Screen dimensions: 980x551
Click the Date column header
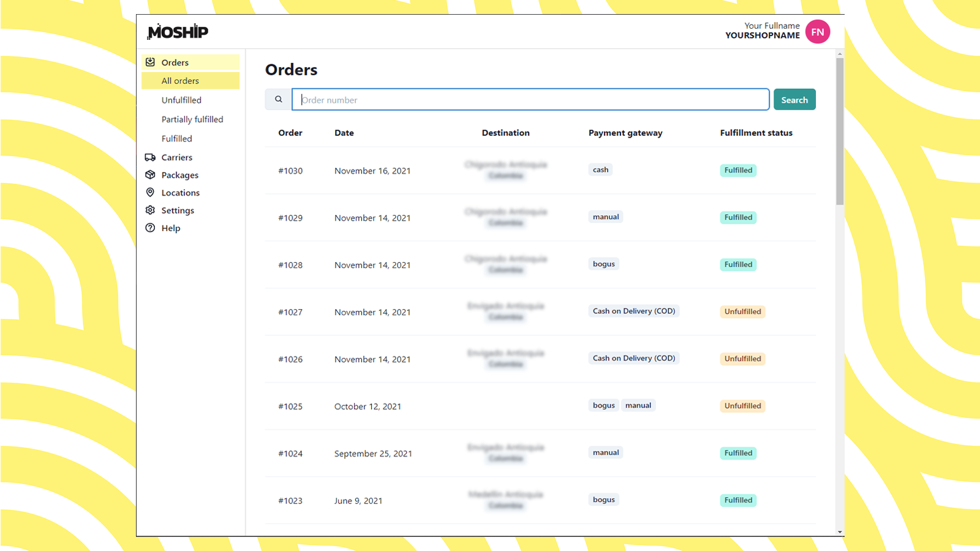pyautogui.click(x=344, y=133)
